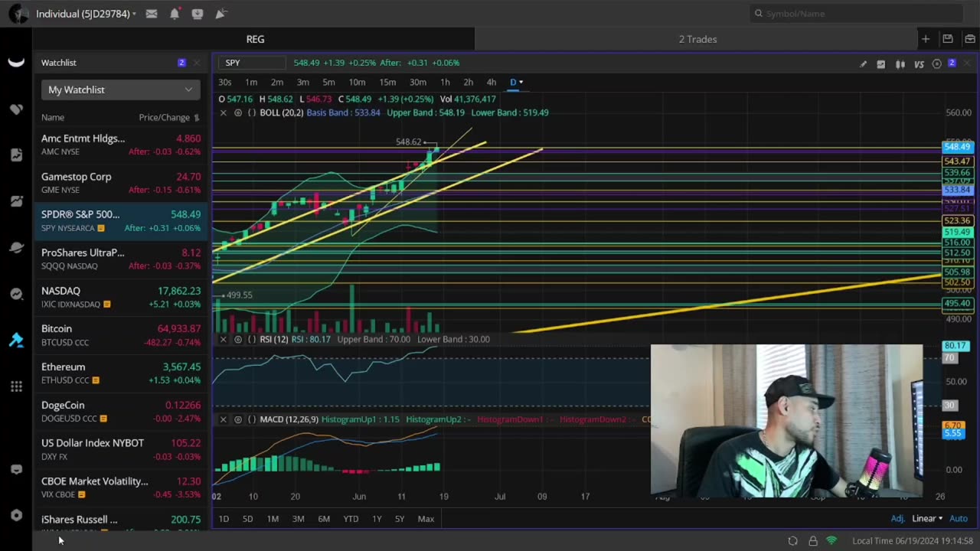Screen dimensions: 980x551
Task: Sort watchlist by Name column
Action: point(53,117)
